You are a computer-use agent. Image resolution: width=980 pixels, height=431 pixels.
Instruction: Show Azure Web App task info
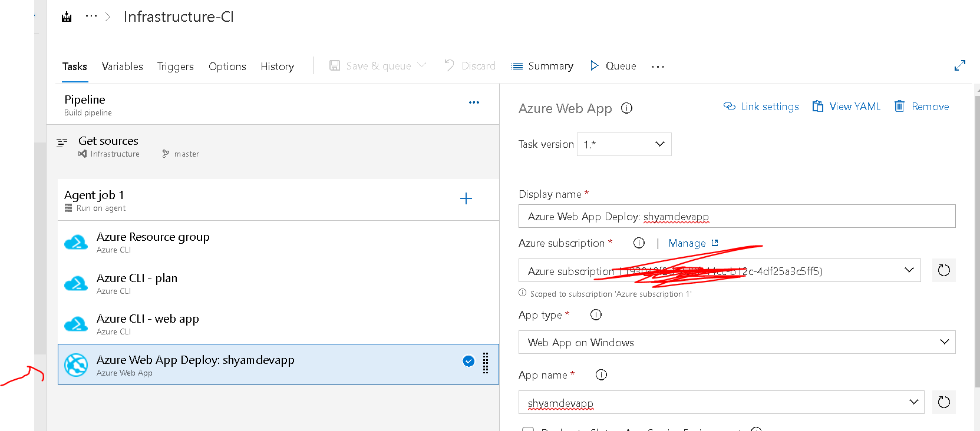tap(627, 108)
